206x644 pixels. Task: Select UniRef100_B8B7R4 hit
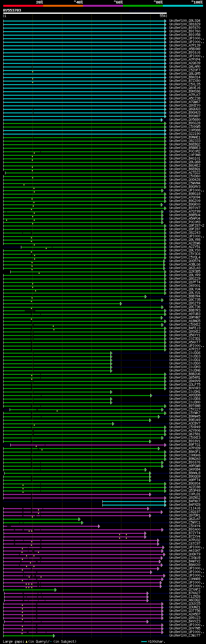[x=185, y=296]
